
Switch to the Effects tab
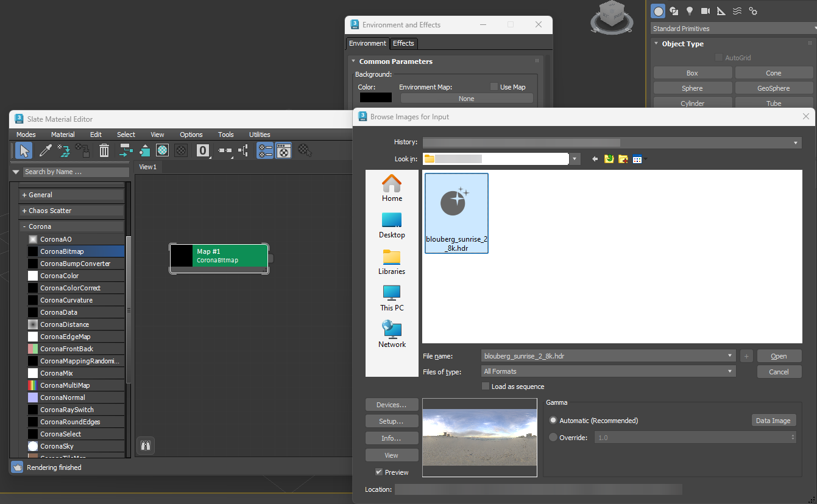point(403,43)
